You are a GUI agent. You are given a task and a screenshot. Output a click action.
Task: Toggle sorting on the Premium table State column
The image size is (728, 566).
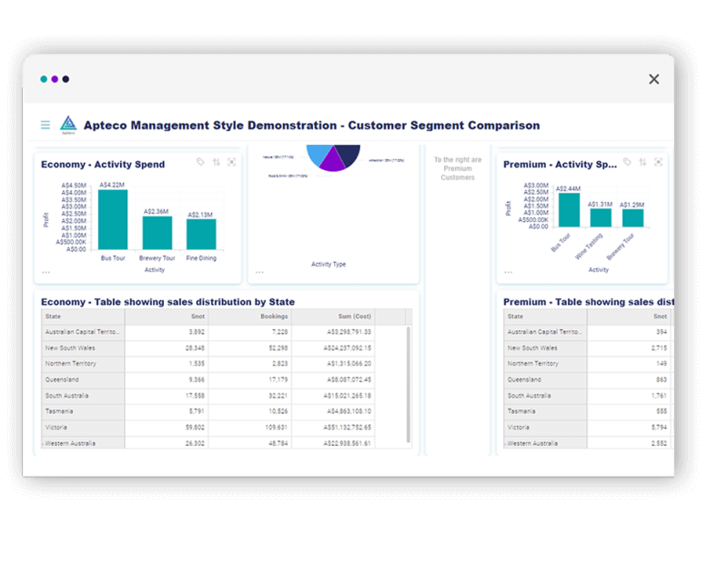pos(515,316)
